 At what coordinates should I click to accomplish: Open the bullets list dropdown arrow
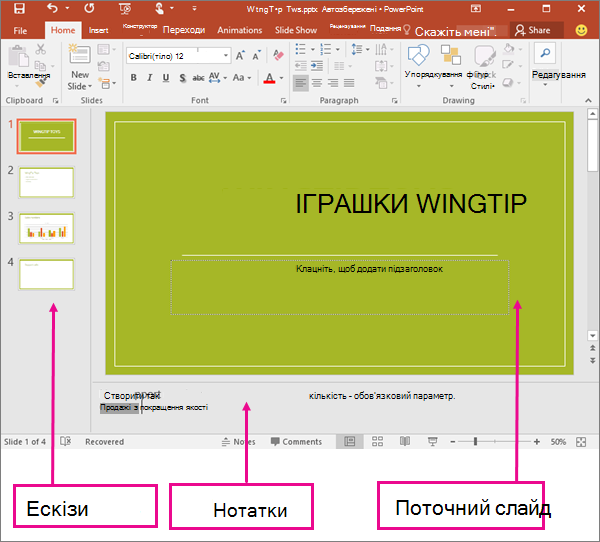point(312,49)
